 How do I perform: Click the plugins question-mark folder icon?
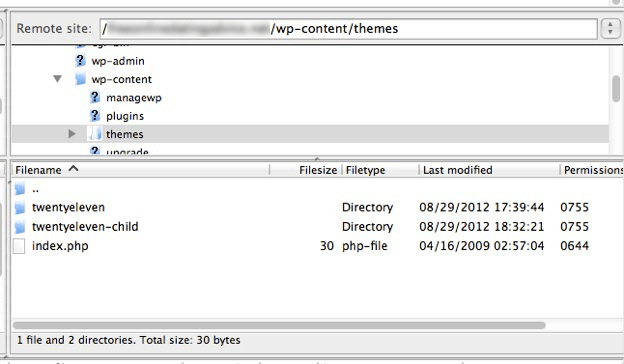pyautogui.click(x=95, y=115)
